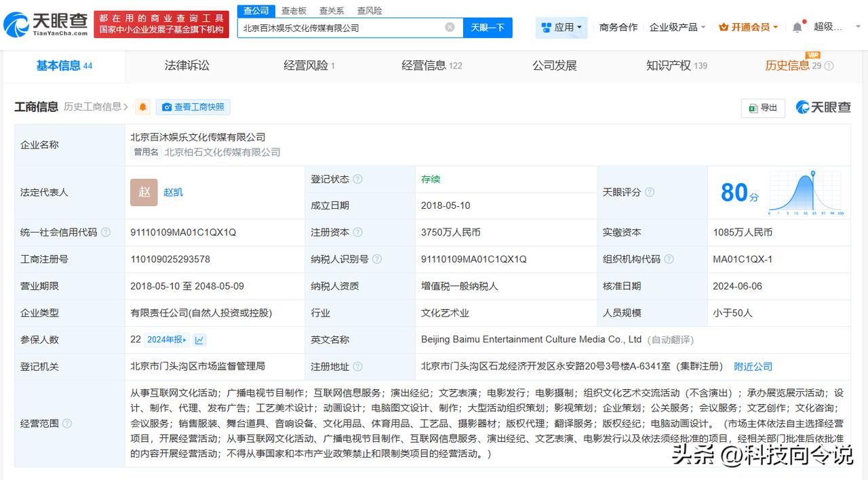Open 历史工商信息 link
This screenshot has height=480, width=868.
96,106
